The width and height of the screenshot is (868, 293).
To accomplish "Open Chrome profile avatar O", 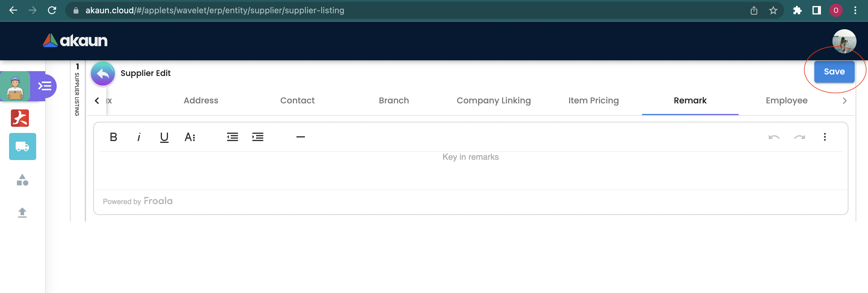I will [836, 11].
